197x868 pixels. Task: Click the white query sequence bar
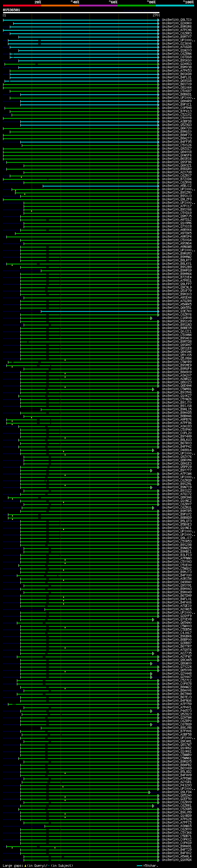click(x=81, y=13)
